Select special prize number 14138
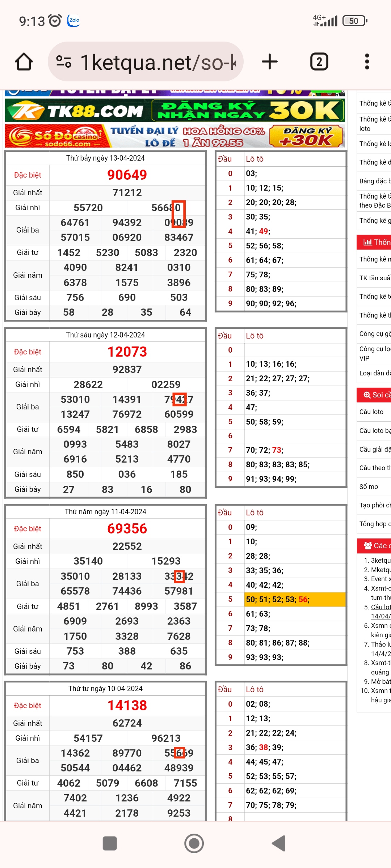Viewport: 391px width, 868px height. 127,706
